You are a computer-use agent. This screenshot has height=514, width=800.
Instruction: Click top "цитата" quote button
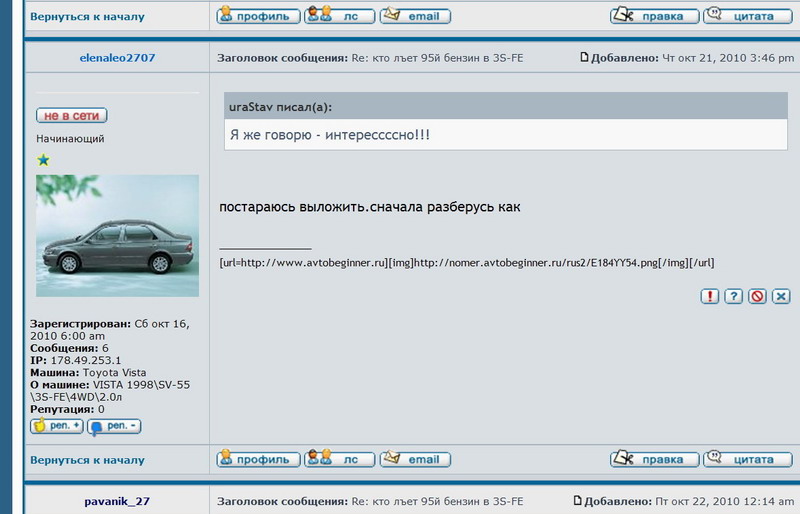741,16
